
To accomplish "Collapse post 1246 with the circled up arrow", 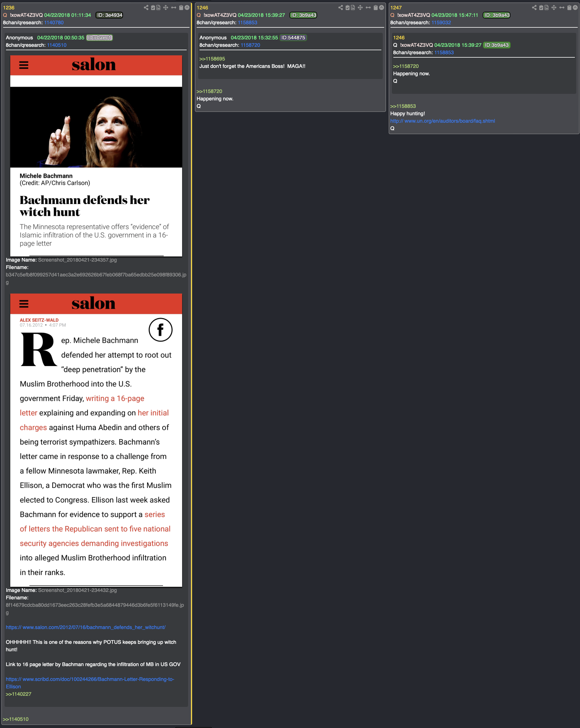I will (381, 7).
